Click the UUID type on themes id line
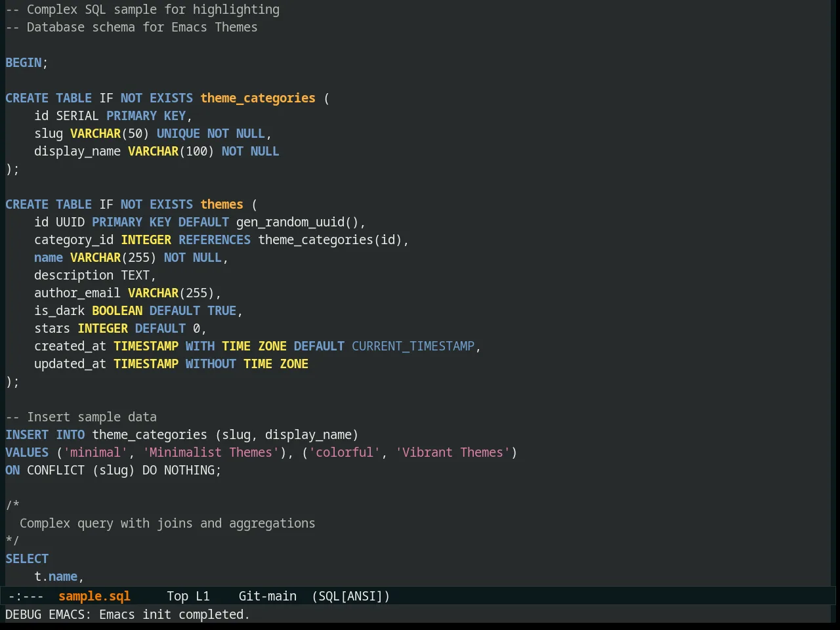This screenshot has width=840, height=630. (x=70, y=222)
